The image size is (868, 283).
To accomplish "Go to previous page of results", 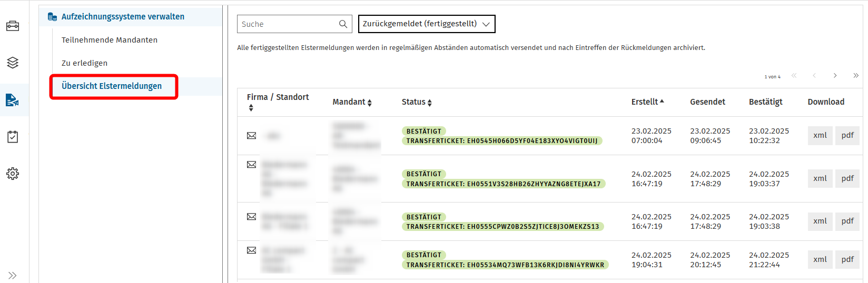I will [814, 76].
